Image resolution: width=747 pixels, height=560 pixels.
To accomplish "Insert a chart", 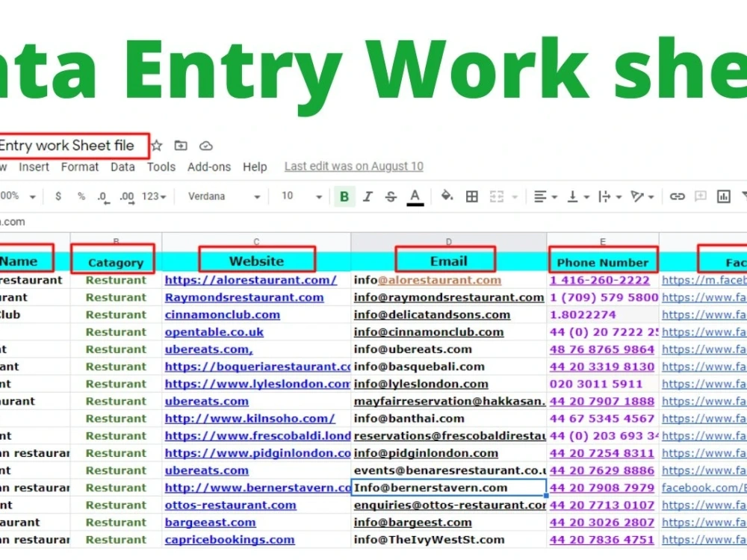I will 723,196.
